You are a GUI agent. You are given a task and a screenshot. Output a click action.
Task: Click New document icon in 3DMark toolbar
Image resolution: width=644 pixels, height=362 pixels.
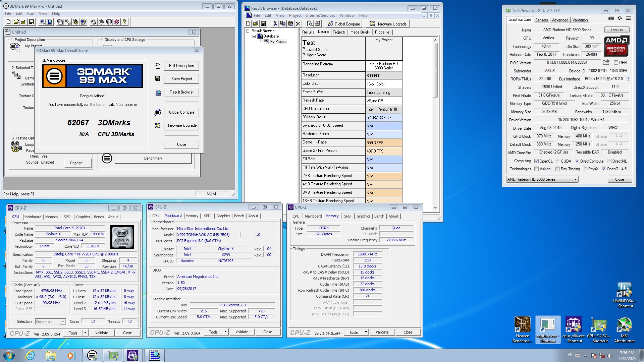click(x=9, y=22)
